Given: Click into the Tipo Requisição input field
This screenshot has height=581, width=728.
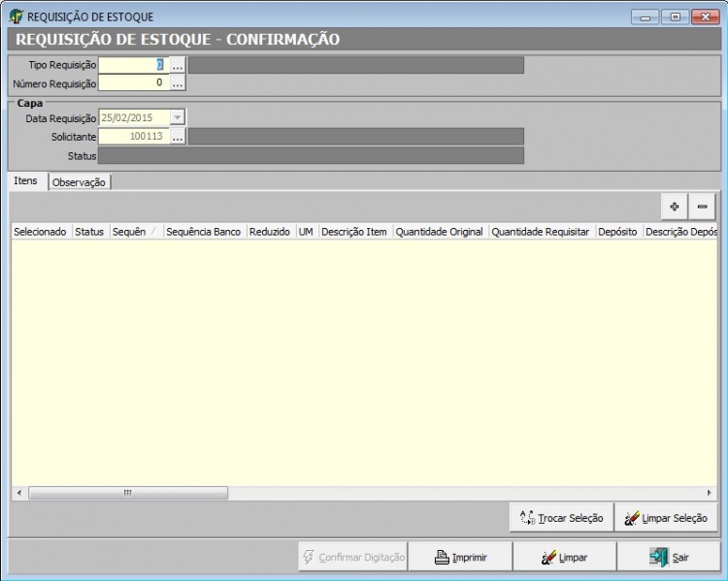Looking at the screenshot, I should 133,65.
